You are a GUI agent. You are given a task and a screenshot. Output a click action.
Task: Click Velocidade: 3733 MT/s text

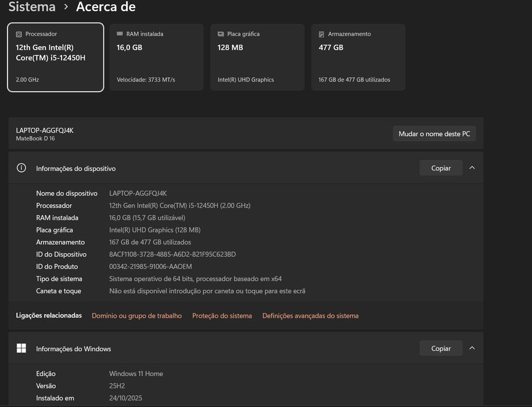pyautogui.click(x=146, y=80)
